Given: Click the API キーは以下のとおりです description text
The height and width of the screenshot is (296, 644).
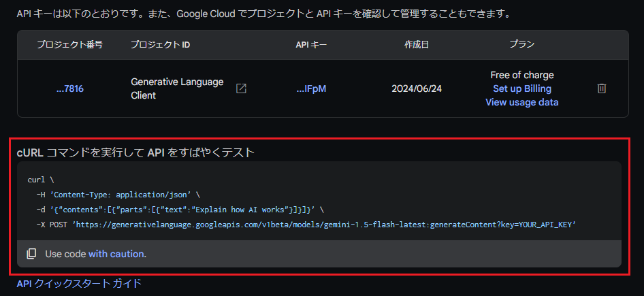Looking at the screenshot, I should pyautogui.click(x=264, y=14).
